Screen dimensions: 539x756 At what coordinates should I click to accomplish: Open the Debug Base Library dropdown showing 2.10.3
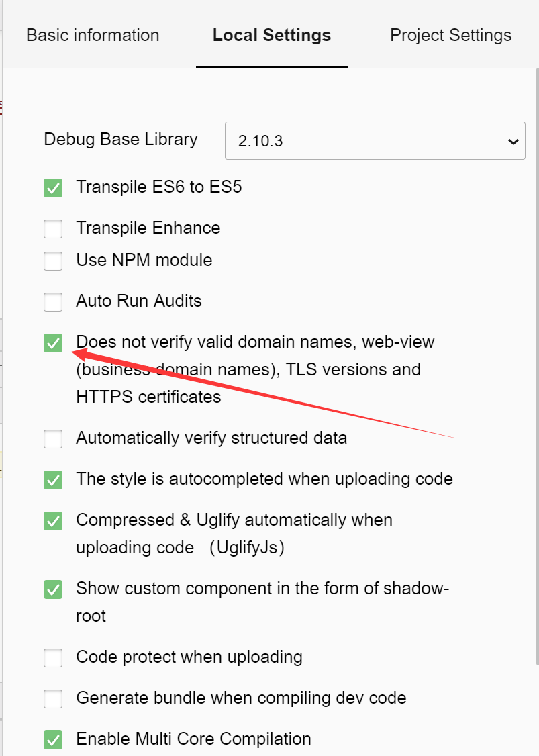click(x=375, y=141)
